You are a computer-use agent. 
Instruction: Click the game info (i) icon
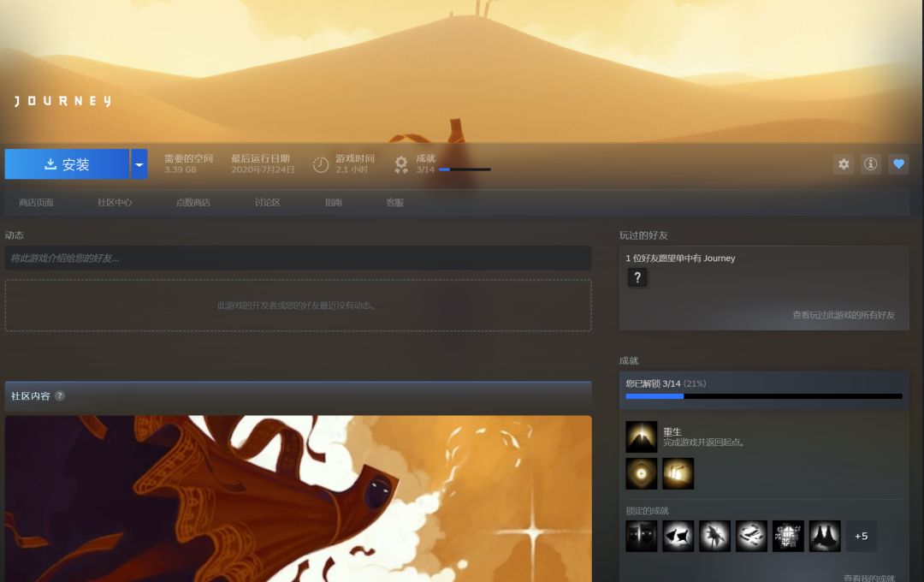click(871, 164)
